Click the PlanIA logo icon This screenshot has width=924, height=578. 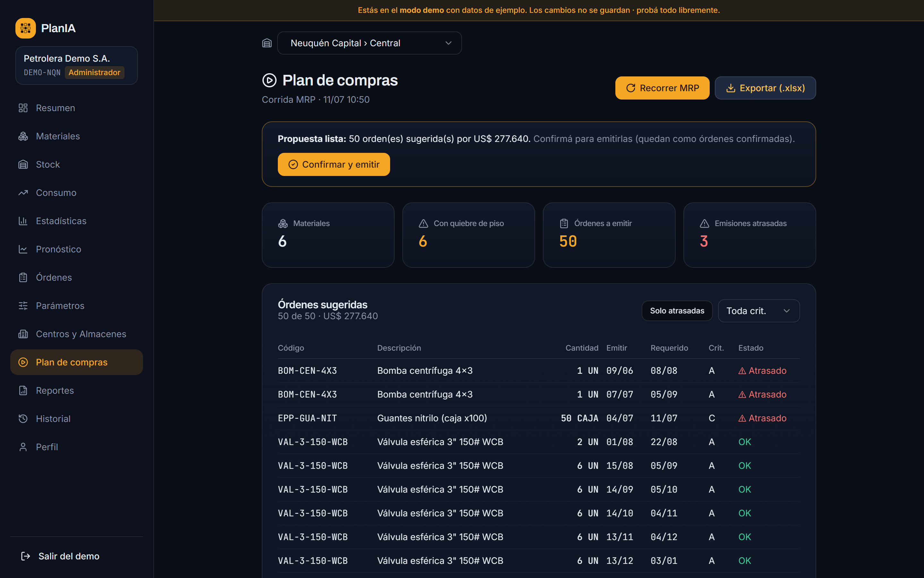[x=26, y=28]
